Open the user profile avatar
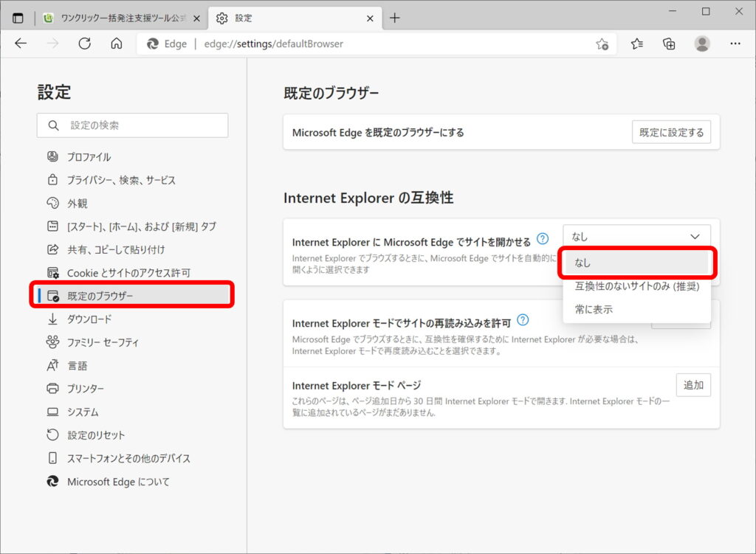Screen dimensions: 756x554 (x=702, y=44)
